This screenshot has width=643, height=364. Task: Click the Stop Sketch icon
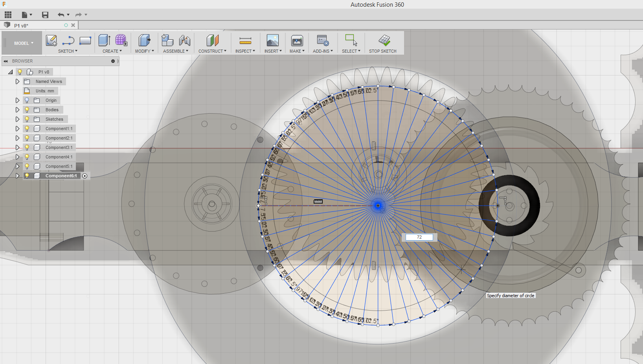[384, 40]
